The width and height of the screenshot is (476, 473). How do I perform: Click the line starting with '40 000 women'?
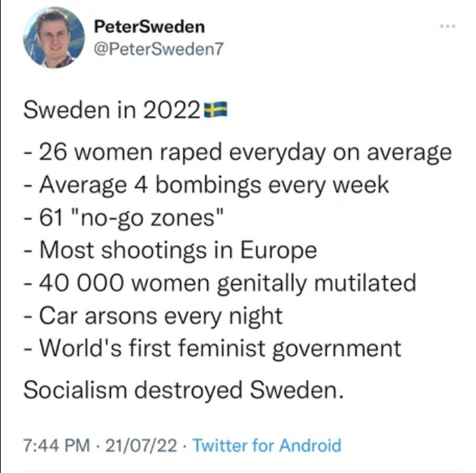tap(221, 283)
